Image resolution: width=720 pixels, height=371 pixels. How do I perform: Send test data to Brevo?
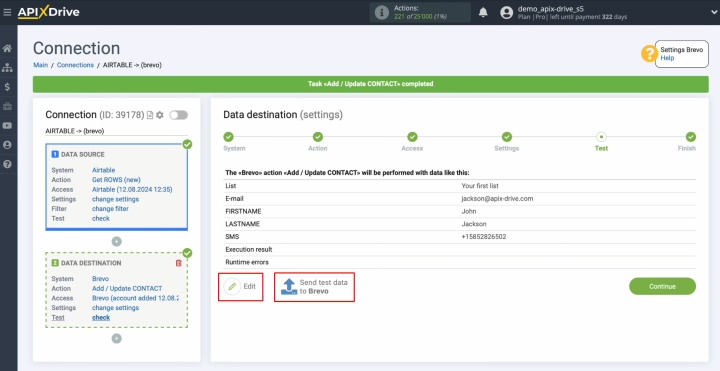(x=315, y=287)
